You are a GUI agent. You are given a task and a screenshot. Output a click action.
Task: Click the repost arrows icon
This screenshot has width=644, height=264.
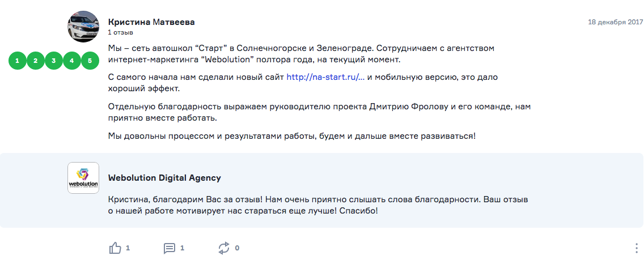[x=224, y=248]
